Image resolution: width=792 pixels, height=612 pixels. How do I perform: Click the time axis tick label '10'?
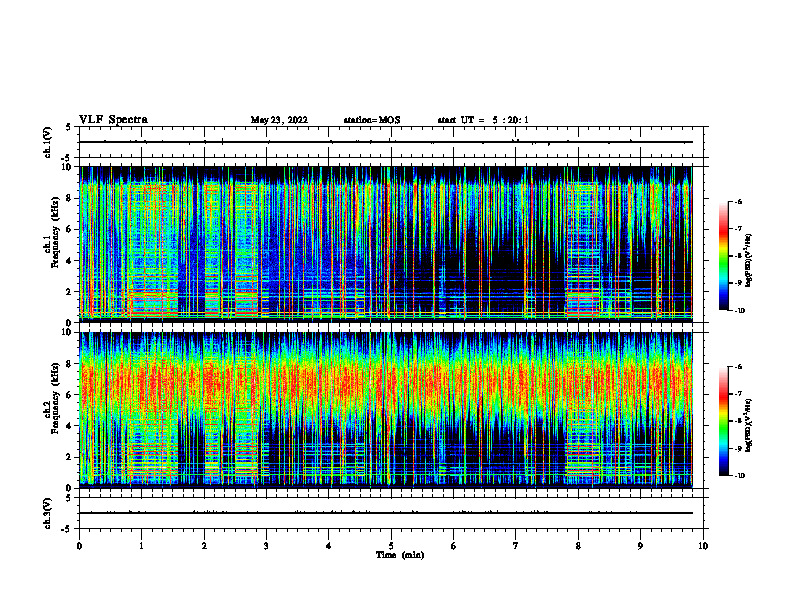tap(703, 546)
